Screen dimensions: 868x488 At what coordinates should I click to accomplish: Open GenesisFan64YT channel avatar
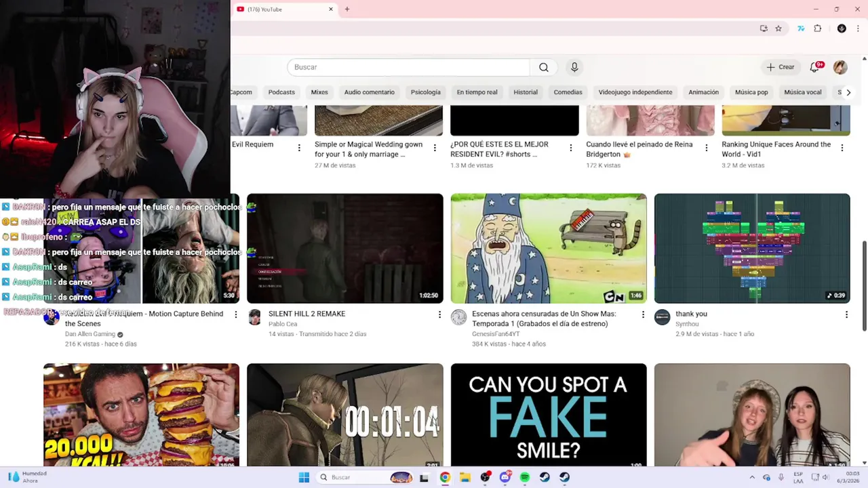click(459, 317)
